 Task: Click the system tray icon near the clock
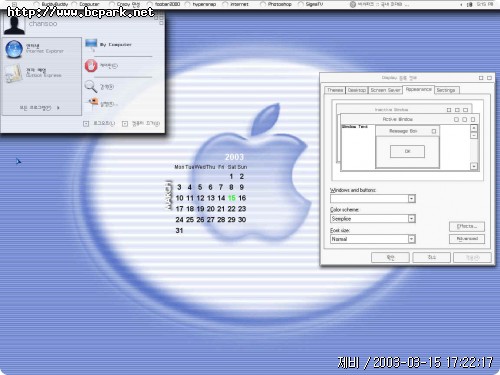pos(470,4)
